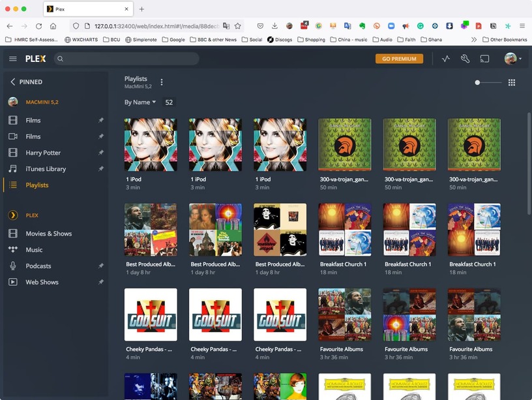The image size is (532, 400).
Task: Select Playlists in the sidebar
Action: (x=37, y=185)
